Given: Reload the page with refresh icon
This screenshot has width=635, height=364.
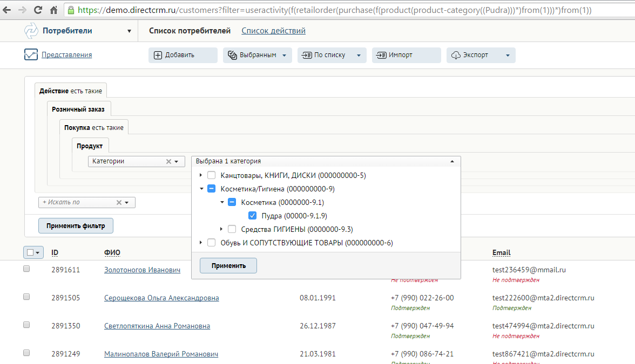Looking at the screenshot, I should click(x=38, y=10).
